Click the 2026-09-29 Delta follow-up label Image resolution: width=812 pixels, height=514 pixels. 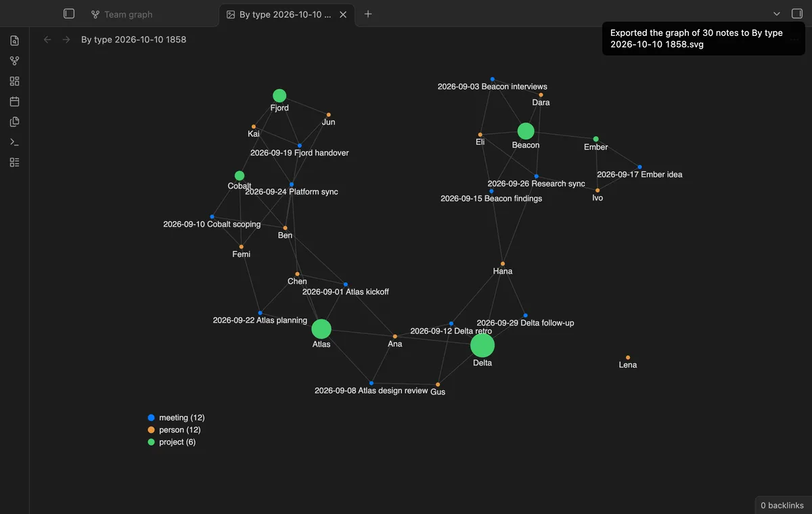[525, 323]
